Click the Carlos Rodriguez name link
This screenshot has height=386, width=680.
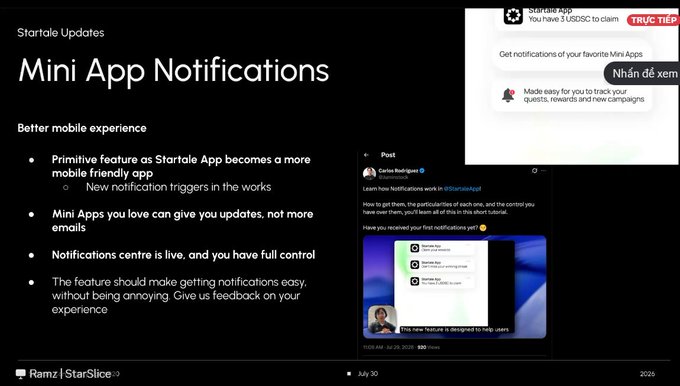coord(398,170)
